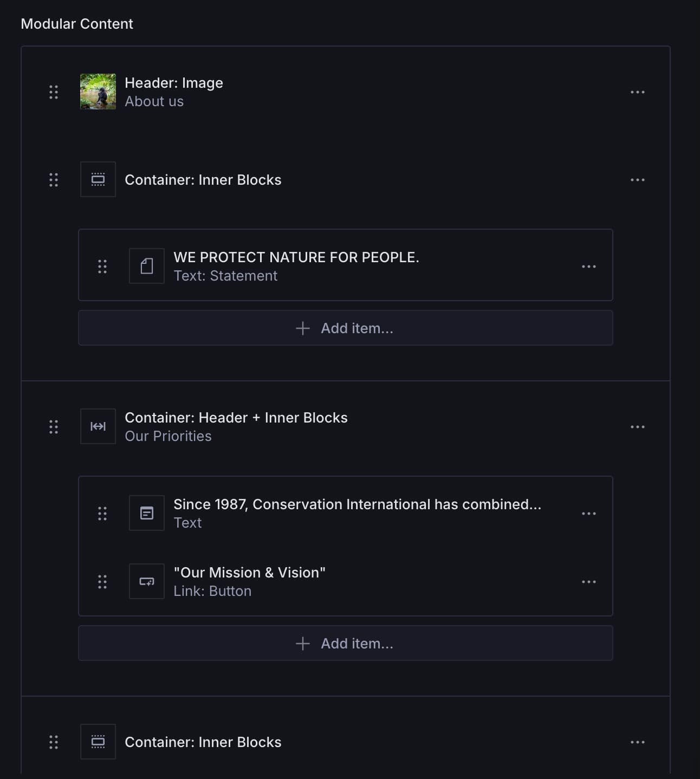The width and height of the screenshot is (700, 779).
Task: Click the Text block icon beside the 1987 paragraph
Action: (x=146, y=513)
